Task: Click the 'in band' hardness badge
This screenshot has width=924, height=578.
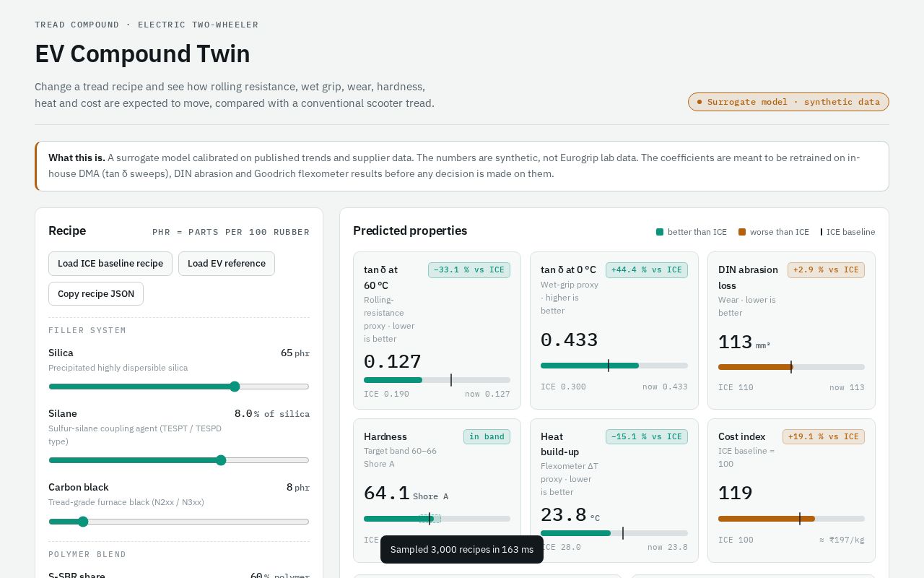Action: coord(487,437)
